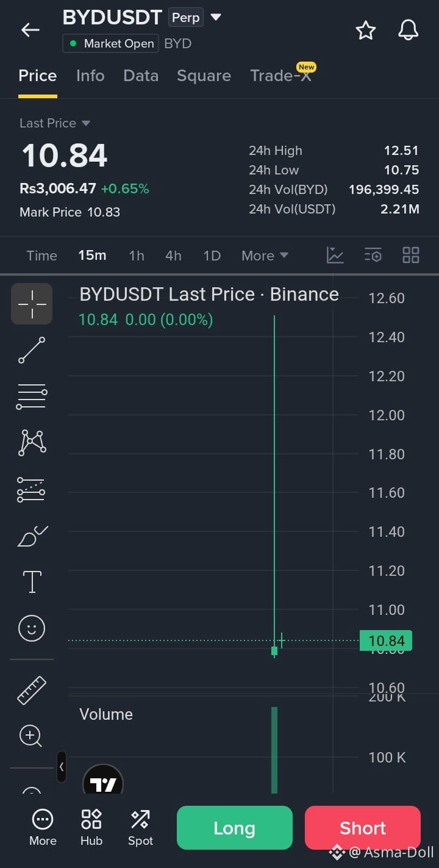Go back using the arrow icon
The image size is (439, 868).
tap(30, 30)
